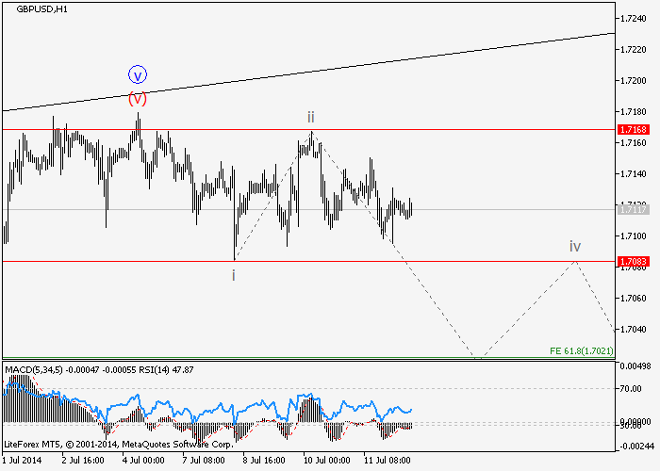Click the wave label i below the low
The height and width of the screenshot is (471, 660).
tap(234, 275)
